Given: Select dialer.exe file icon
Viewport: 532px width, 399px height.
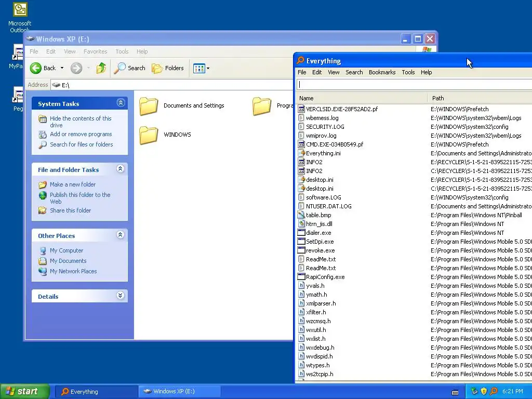Looking at the screenshot, I should (x=301, y=232).
